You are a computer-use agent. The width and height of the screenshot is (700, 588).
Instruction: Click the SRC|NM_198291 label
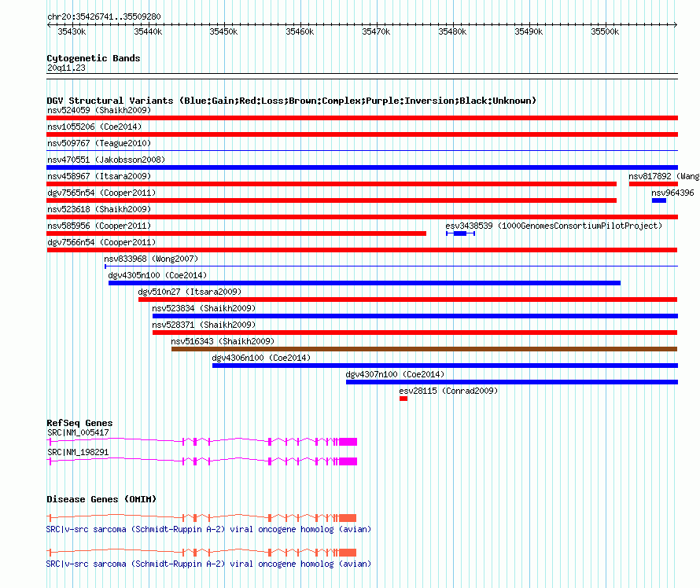[x=78, y=452]
